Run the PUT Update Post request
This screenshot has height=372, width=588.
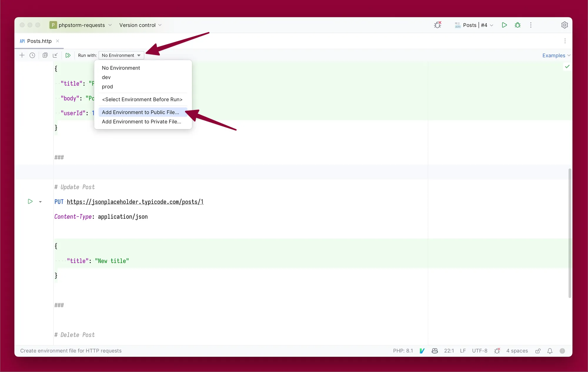point(30,201)
